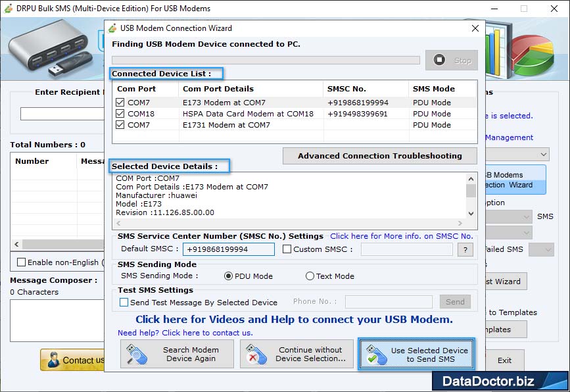Screen dimensions: 570x392
Task: Click the question mark icon beside Custom SMSC
Action: click(x=464, y=249)
